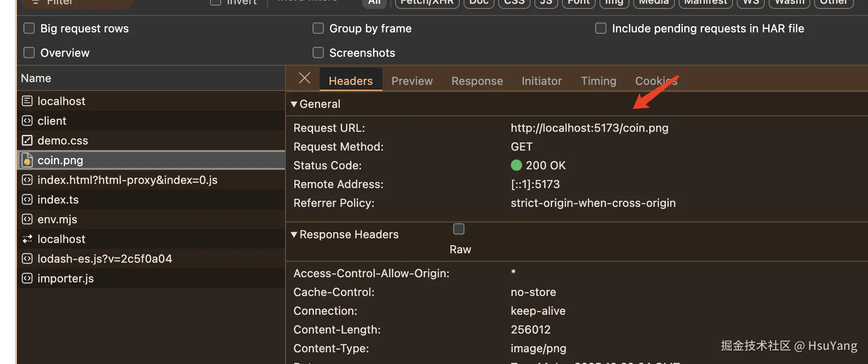The height and width of the screenshot is (364, 868).
Task: Click the websocket arrows icon beside localhost
Action: pos(27,239)
